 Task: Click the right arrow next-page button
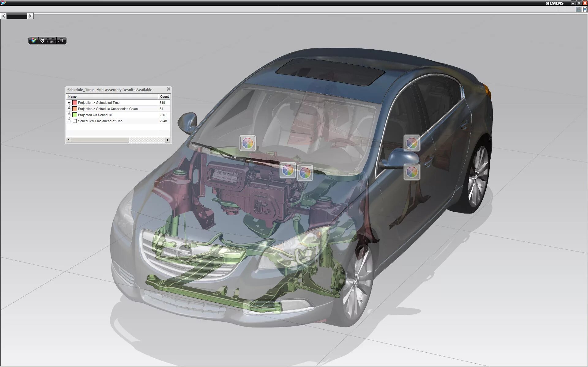point(30,16)
